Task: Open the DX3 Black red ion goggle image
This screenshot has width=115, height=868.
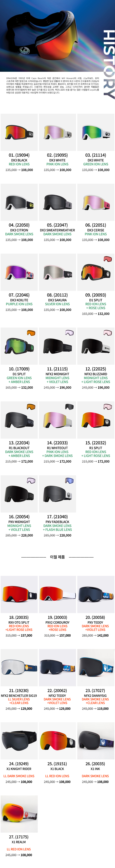Action: 19,132
